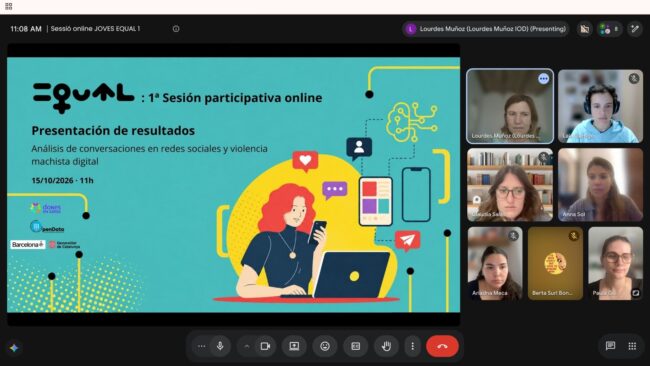Select Paula's video tile
The width and height of the screenshot is (650, 366).
tap(616, 263)
